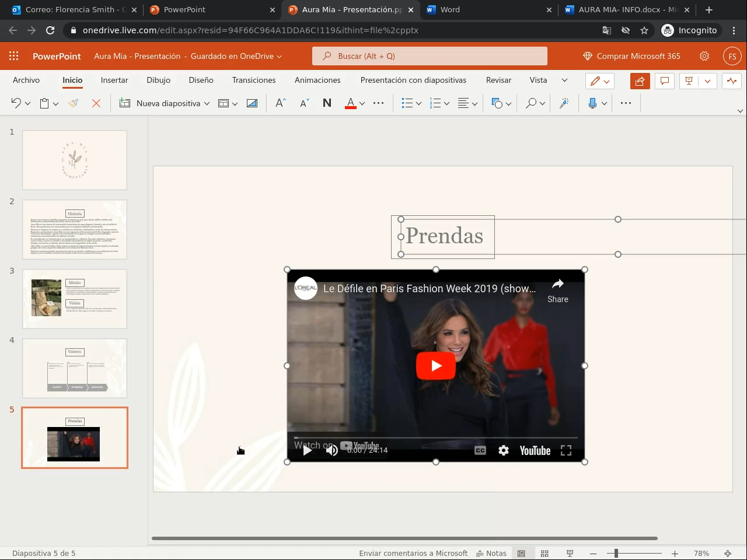Viewport: 747px width, 560px height.
Task: Select slide 3 thumbnail with Misión
Action: pyautogui.click(x=75, y=299)
